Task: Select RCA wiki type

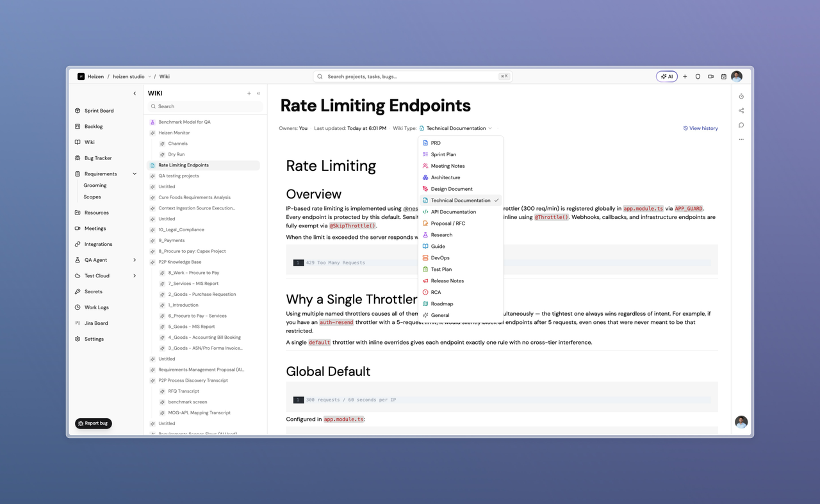Action: click(461, 292)
